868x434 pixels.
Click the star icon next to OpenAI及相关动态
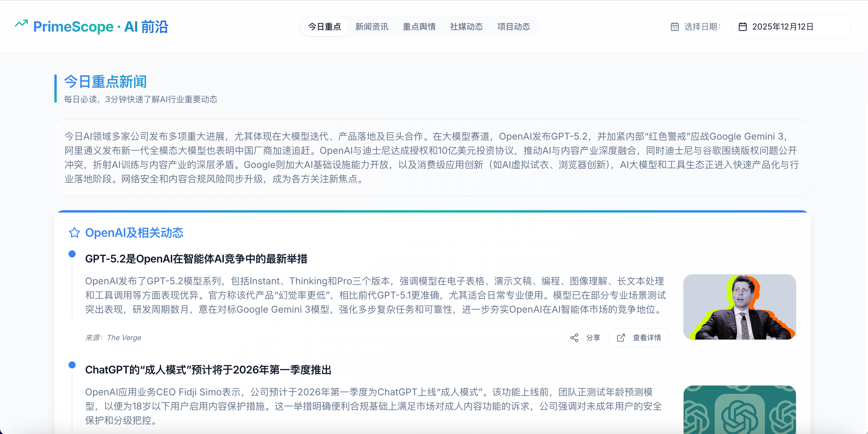pos(74,233)
